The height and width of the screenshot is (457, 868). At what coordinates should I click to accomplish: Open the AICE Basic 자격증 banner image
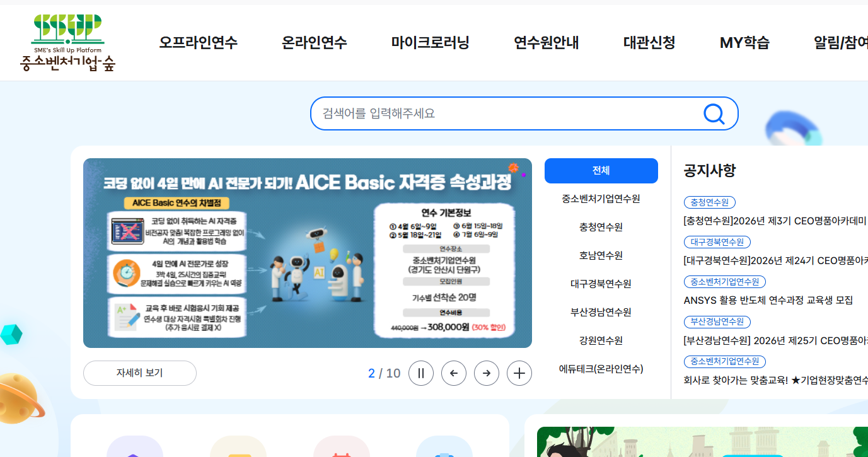tap(308, 253)
